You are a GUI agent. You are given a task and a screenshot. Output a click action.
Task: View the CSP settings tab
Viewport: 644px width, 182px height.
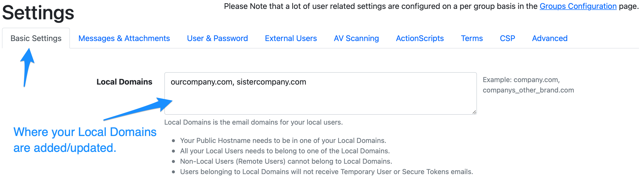[507, 38]
